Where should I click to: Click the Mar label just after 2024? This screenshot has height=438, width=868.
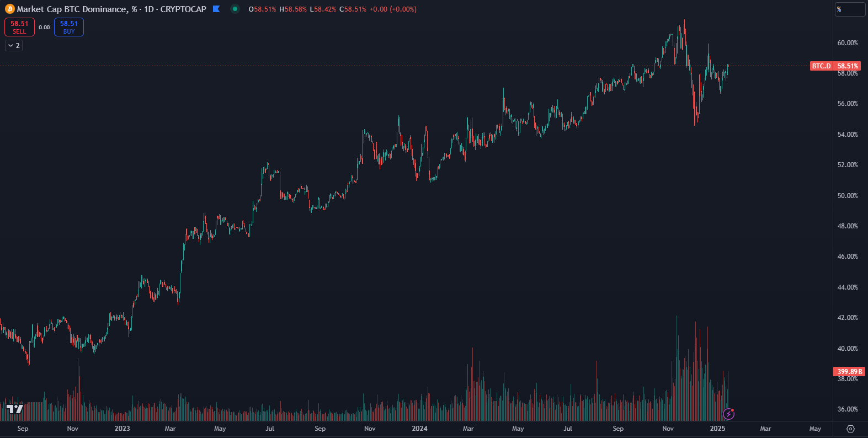[468, 429]
